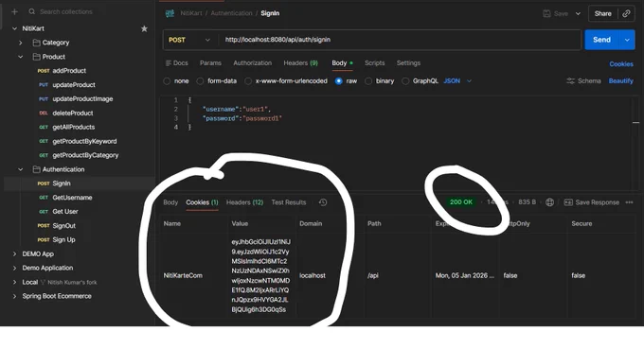Open the response Headers (12) tab
This screenshot has width=644, height=349.
click(x=244, y=202)
